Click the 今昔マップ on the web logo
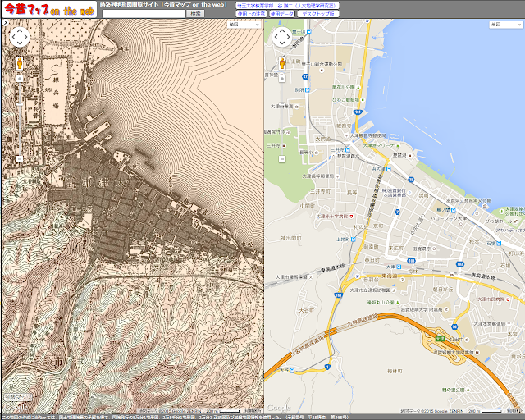The width and height of the screenshot is (525, 420). coord(49,10)
